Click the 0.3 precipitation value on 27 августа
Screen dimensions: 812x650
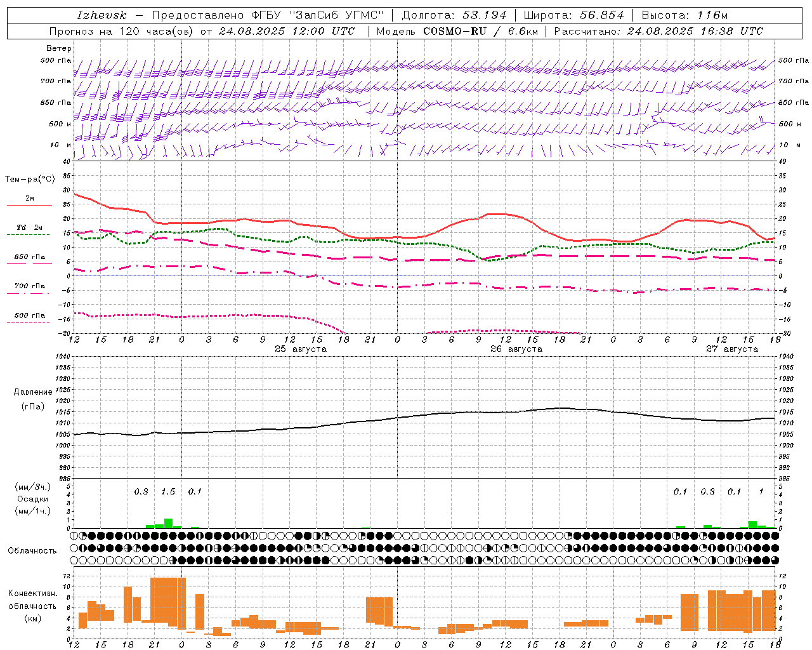707,492
